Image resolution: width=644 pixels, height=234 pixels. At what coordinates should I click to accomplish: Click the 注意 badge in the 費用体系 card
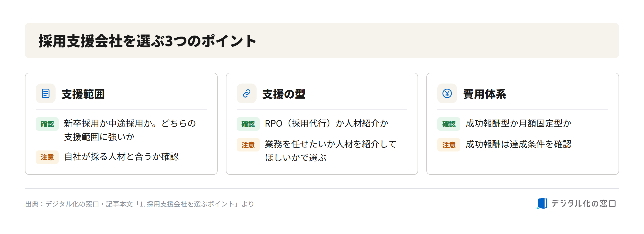point(449,145)
